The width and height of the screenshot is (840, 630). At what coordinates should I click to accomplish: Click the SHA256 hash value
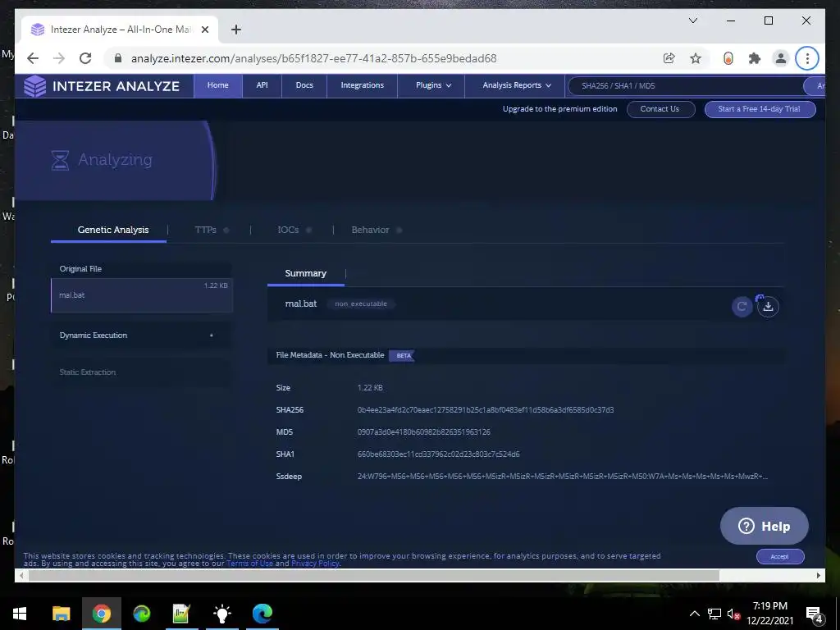tap(486, 410)
